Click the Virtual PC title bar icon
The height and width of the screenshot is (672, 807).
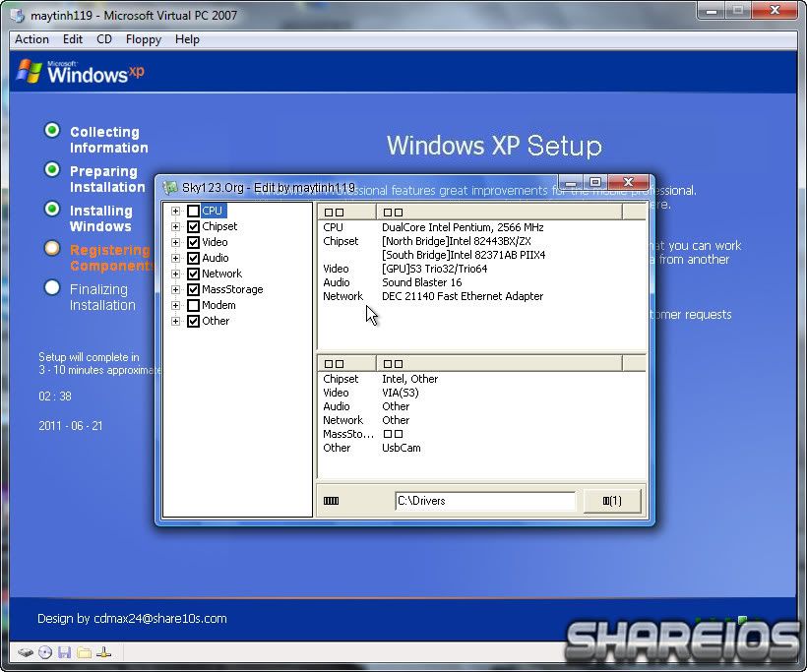pos(18,16)
